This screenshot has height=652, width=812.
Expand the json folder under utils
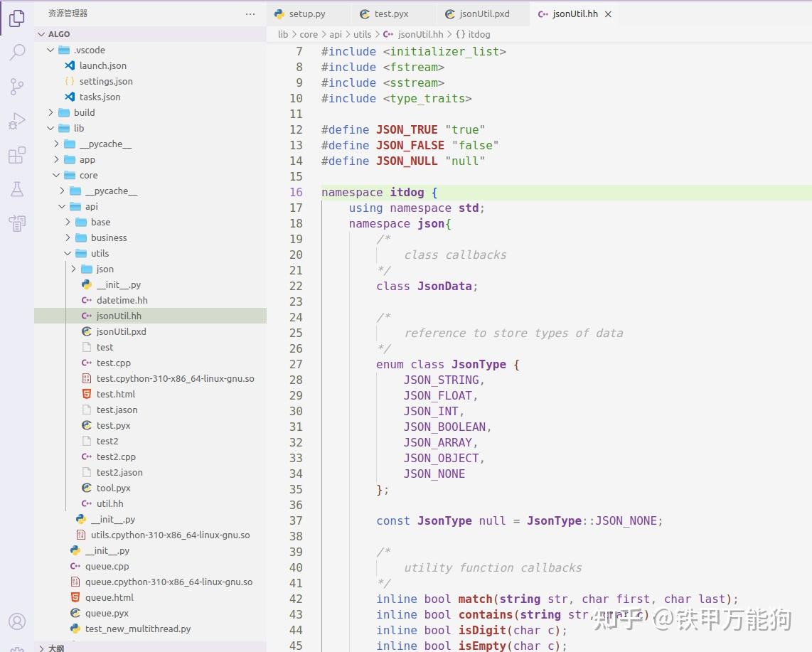coord(73,269)
